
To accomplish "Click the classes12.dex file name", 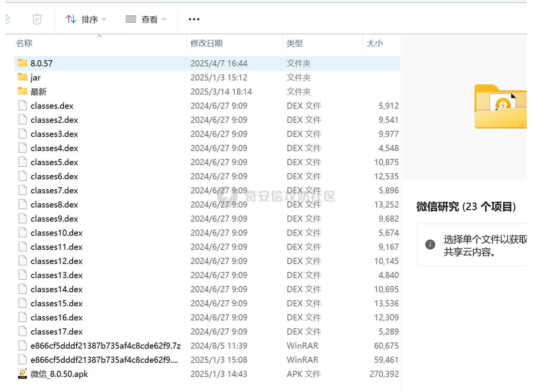I will click(x=57, y=261).
